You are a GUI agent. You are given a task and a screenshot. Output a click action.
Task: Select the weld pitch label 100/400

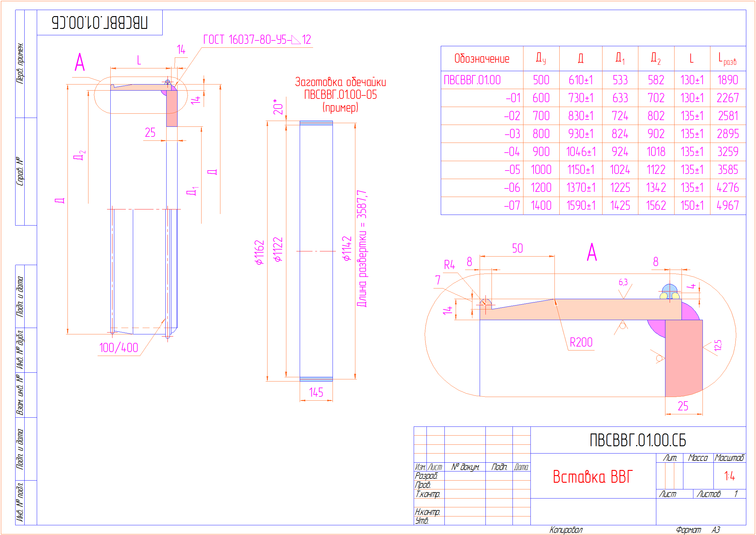click(x=119, y=348)
